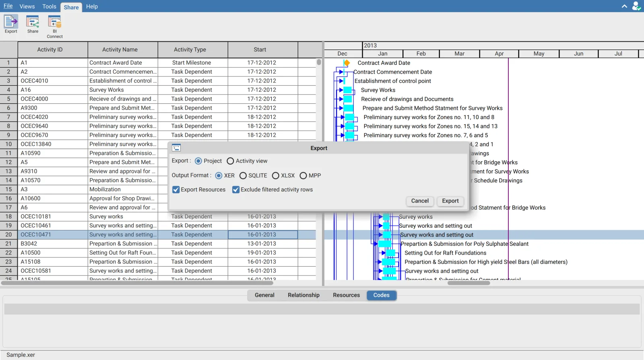
Task: Choose MPP output format
Action: [303, 175]
